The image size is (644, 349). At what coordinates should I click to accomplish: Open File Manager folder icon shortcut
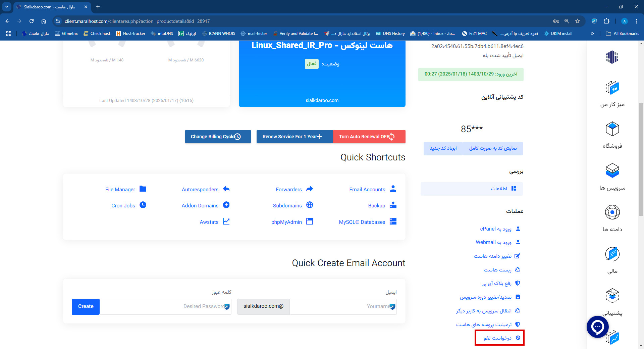pos(143,189)
